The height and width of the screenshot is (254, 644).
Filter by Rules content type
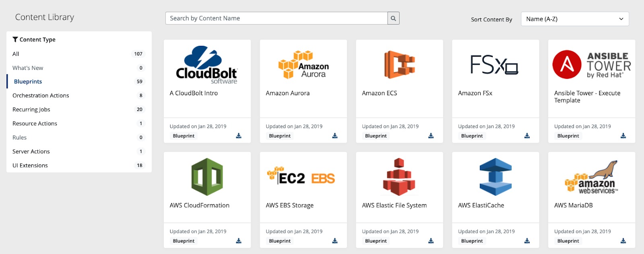(x=79, y=137)
